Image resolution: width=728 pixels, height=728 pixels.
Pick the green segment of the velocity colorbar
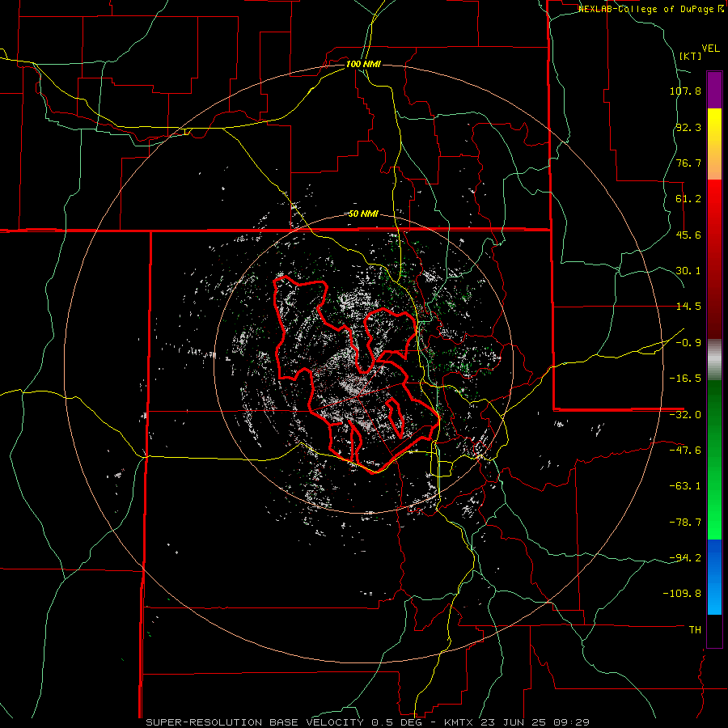point(714,459)
